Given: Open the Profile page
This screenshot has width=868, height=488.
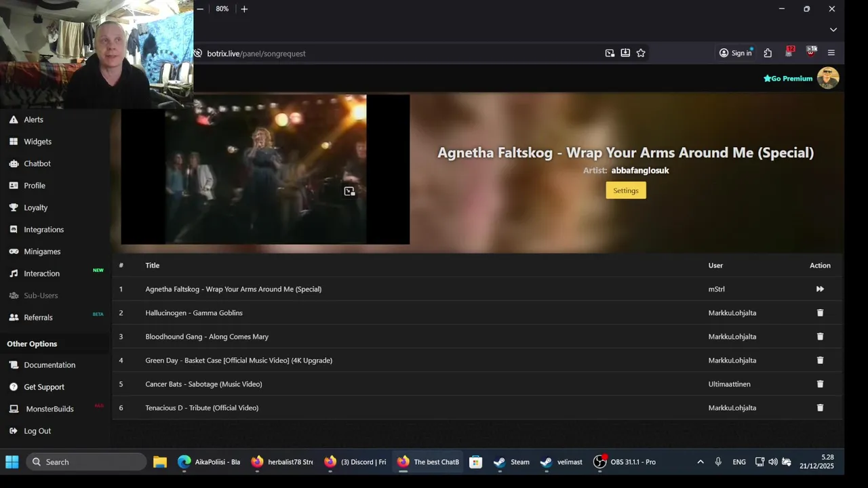Looking at the screenshot, I should tap(28, 186).
